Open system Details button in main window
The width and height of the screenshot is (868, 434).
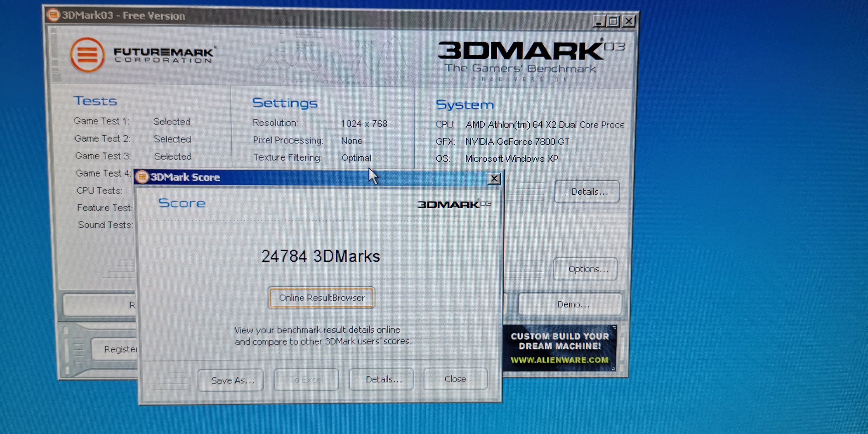coord(587,192)
